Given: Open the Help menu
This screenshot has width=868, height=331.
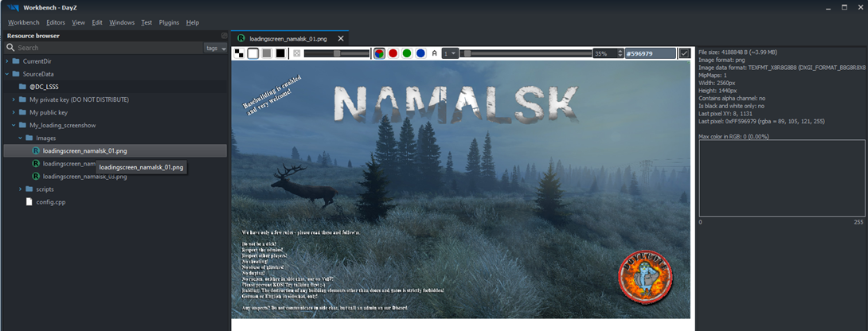Looking at the screenshot, I should click(x=193, y=23).
